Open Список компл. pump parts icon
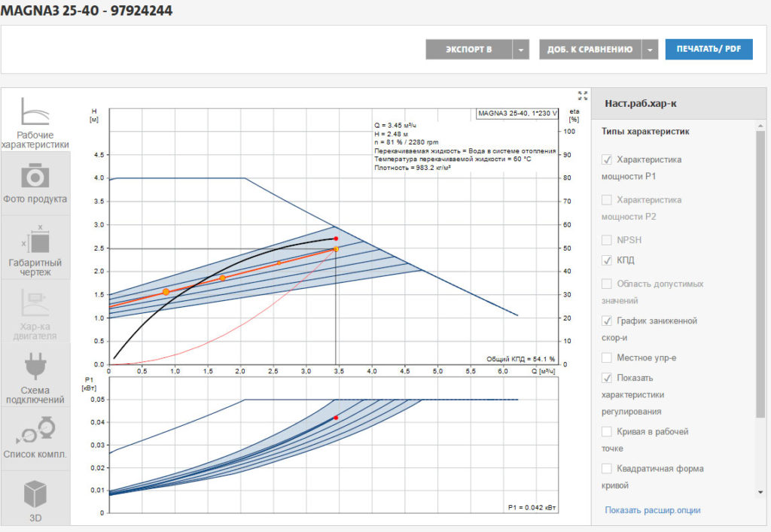The image size is (771, 532). (35, 432)
